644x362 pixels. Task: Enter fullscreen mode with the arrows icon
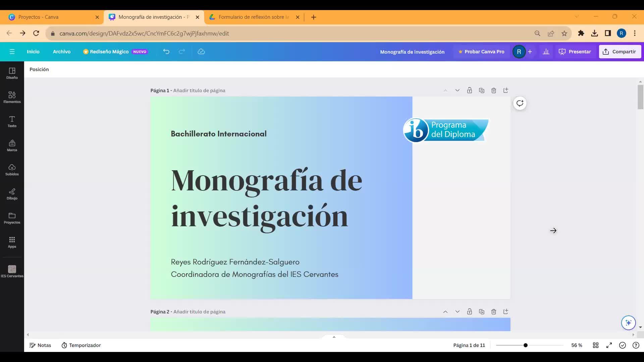(609, 345)
